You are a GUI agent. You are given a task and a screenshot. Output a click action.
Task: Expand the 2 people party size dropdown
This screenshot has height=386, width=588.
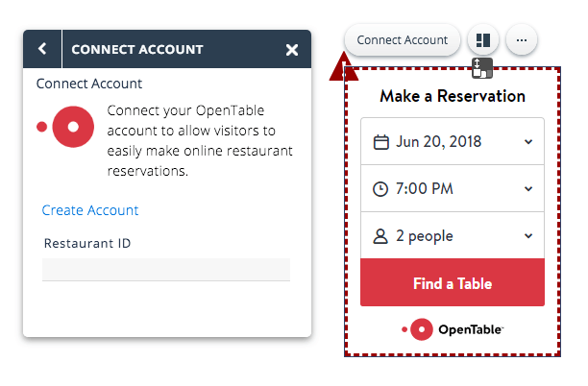528,236
